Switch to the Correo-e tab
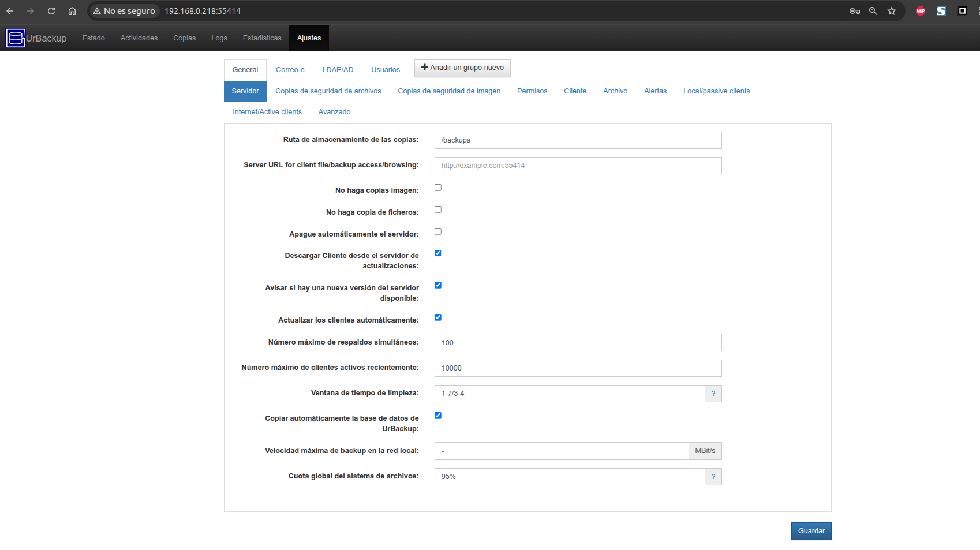The width and height of the screenshot is (980, 550). pyautogui.click(x=290, y=70)
